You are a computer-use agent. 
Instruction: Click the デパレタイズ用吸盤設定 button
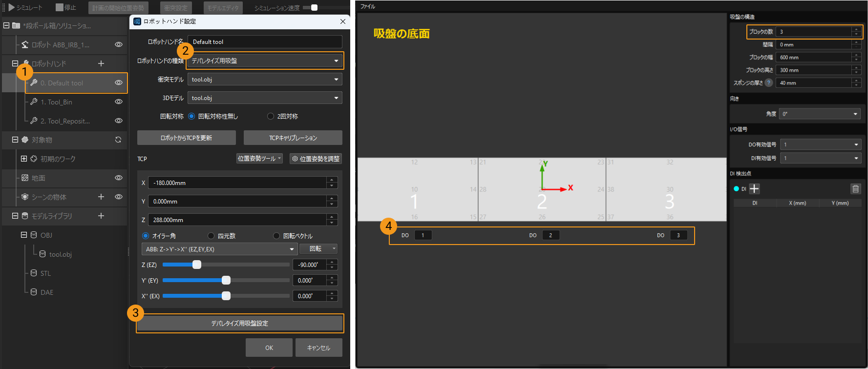239,323
